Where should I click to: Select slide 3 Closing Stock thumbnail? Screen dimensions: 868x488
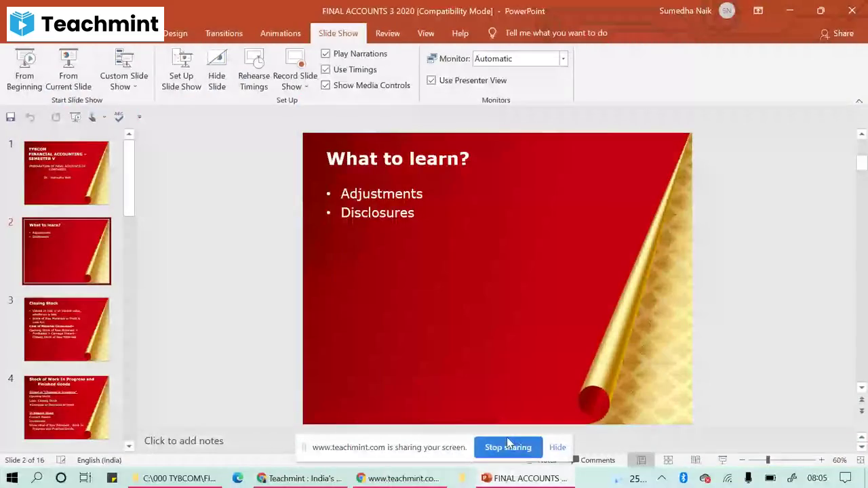[x=66, y=329]
